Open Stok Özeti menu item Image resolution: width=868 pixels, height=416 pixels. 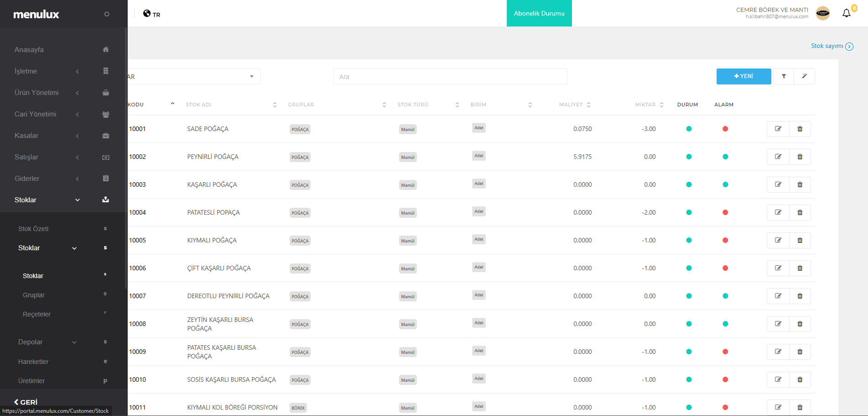point(33,229)
